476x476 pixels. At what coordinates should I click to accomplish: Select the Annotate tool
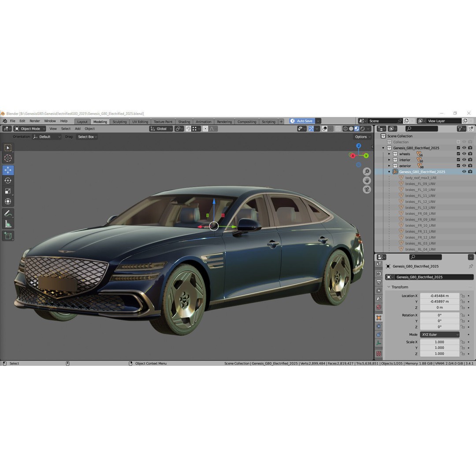(x=8, y=213)
